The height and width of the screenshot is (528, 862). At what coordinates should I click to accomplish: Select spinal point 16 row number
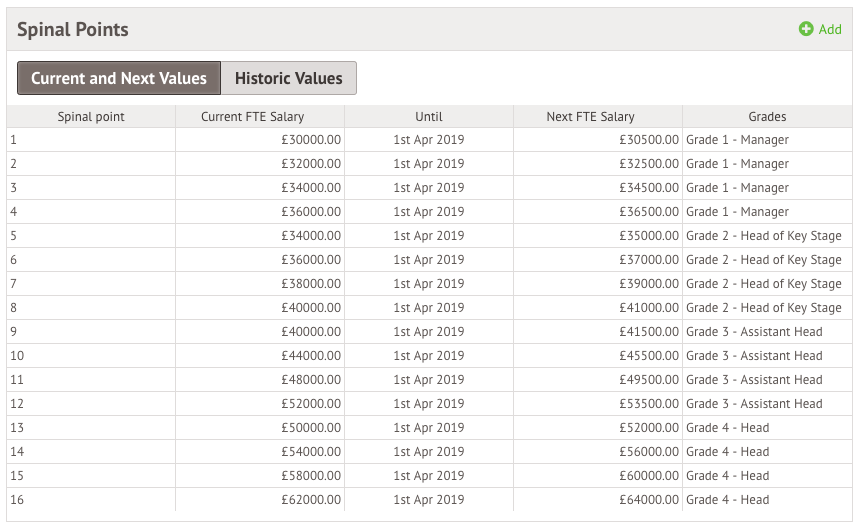[x=17, y=500]
